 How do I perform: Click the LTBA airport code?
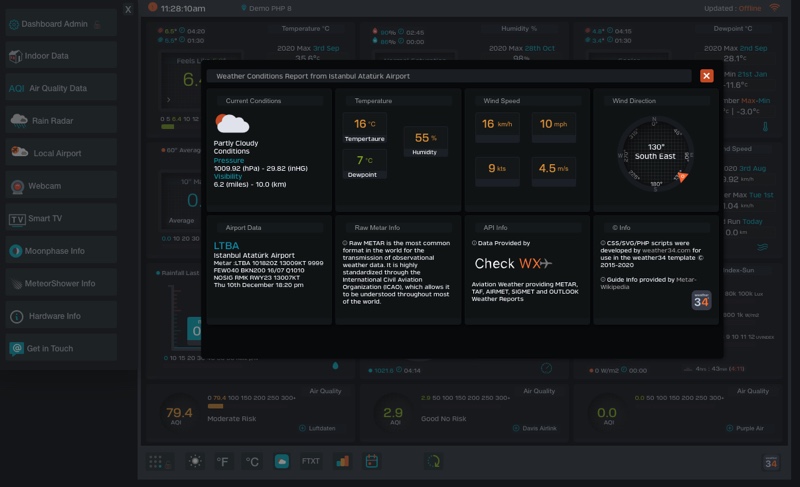click(226, 246)
